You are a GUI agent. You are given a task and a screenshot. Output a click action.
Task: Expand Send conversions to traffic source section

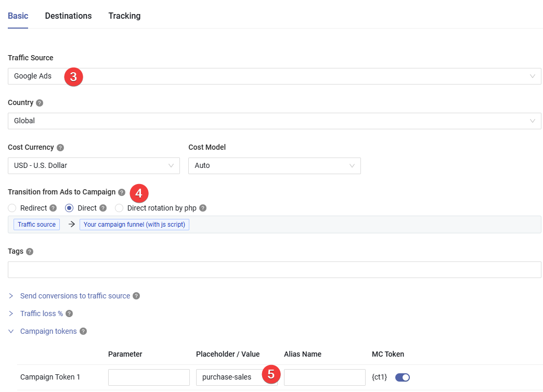pos(75,296)
